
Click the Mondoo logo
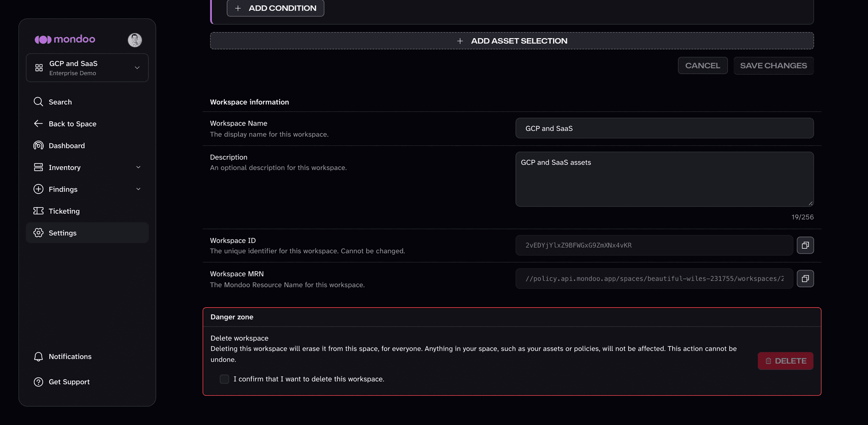pyautogui.click(x=65, y=39)
